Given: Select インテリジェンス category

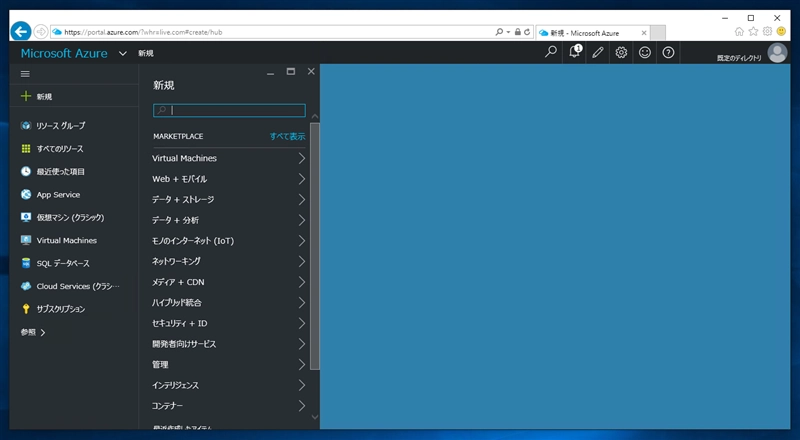Looking at the screenshot, I should pos(229,385).
